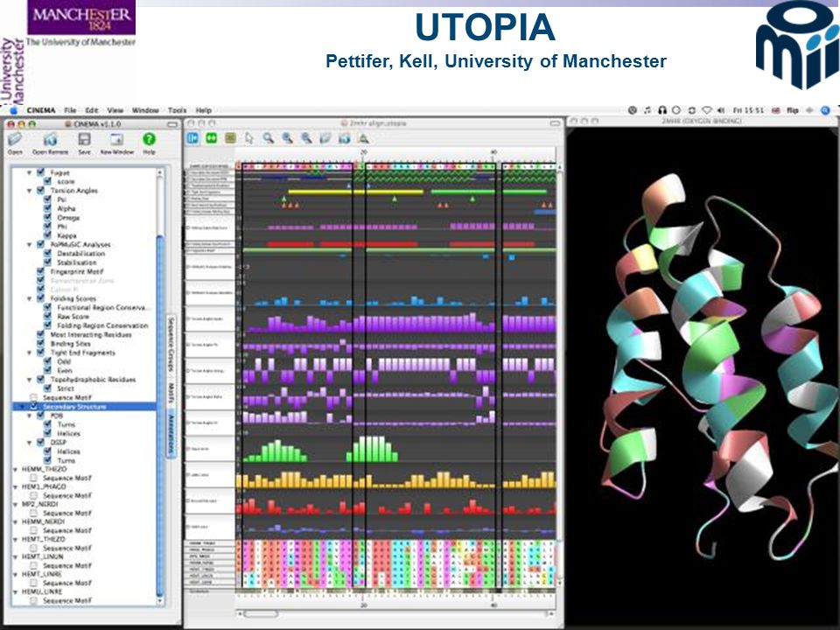Save using the floppy disk toolbar icon
This screenshot has height=630, width=840.
coord(84,139)
